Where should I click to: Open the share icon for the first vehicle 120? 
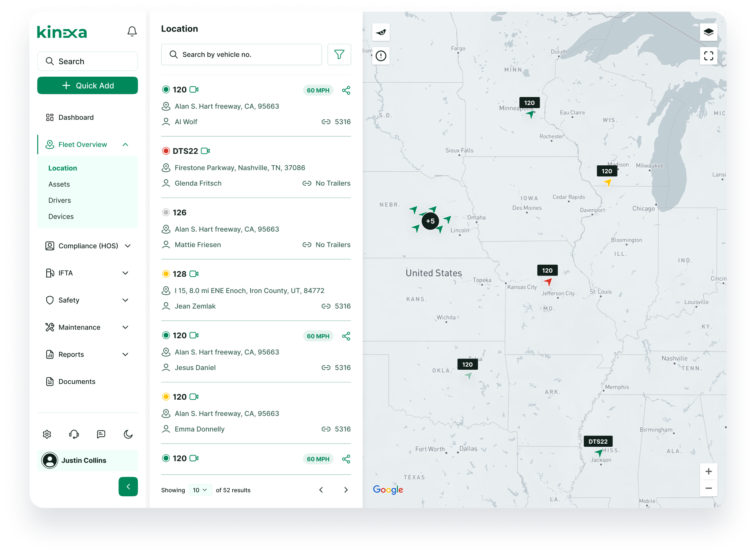[x=345, y=90]
